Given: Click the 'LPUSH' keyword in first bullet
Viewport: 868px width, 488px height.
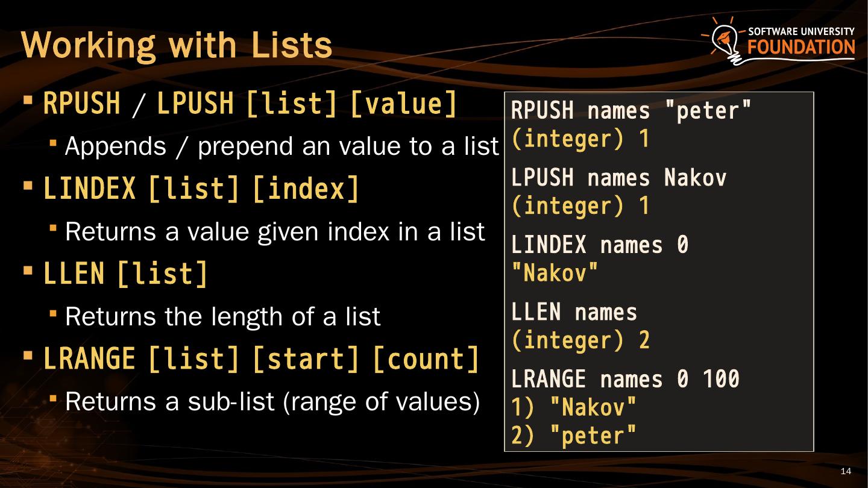Looking at the screenshot, I should click(x=195, y=104).
